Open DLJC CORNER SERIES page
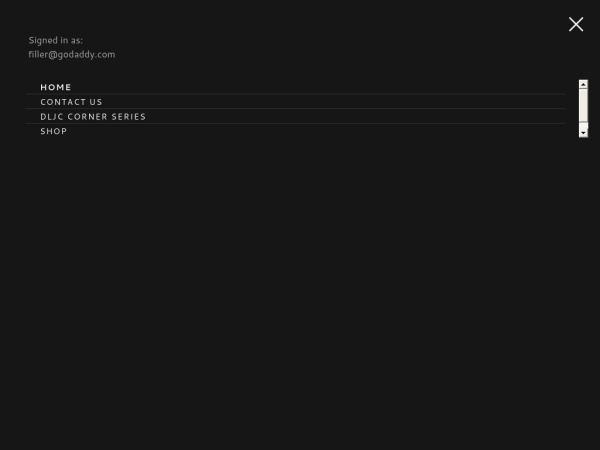The height and width of the screenshot is (450, 600). coord(93,116)
